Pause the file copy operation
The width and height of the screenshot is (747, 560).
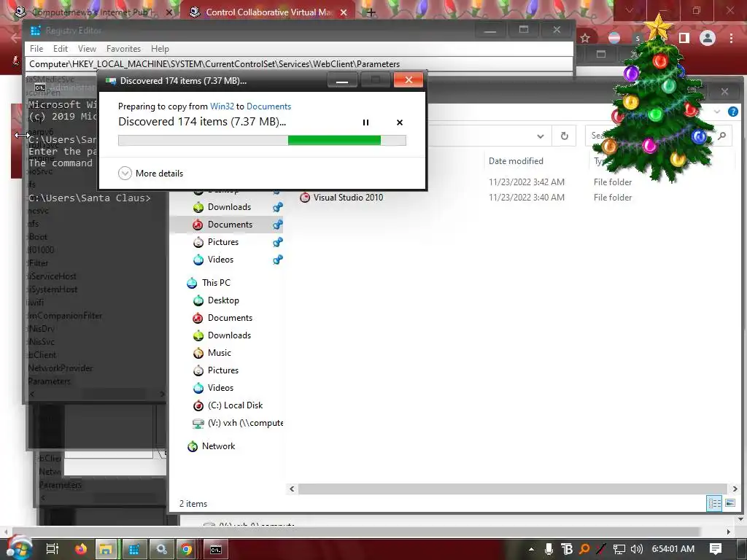(x=366, y=122)
